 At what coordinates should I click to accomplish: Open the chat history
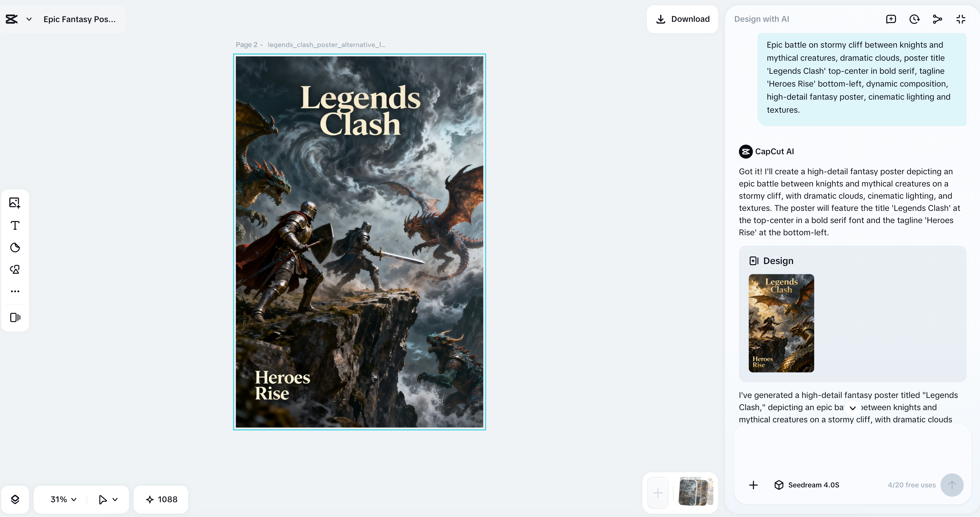pyautogui.click(x=914, y=19)
